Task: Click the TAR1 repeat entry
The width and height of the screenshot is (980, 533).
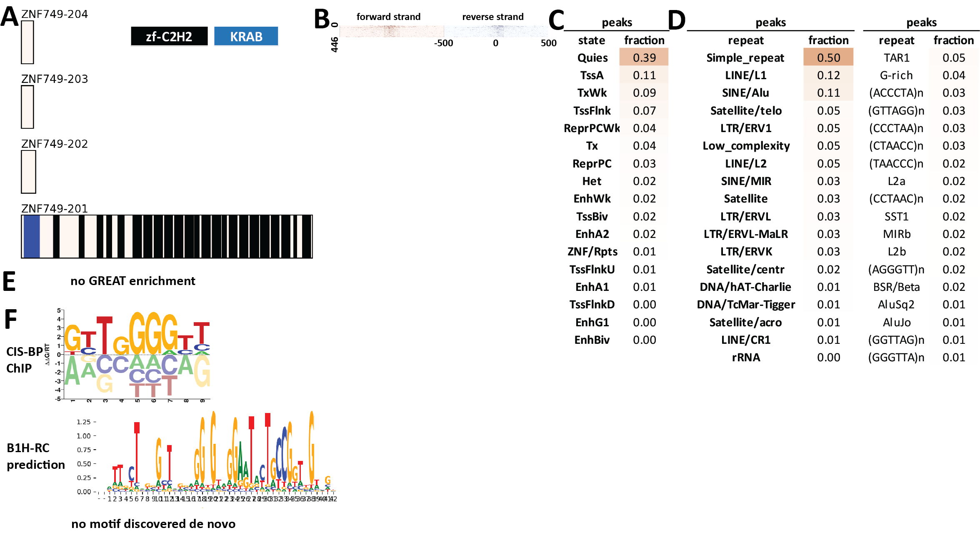Action: (x=896, y=58)
